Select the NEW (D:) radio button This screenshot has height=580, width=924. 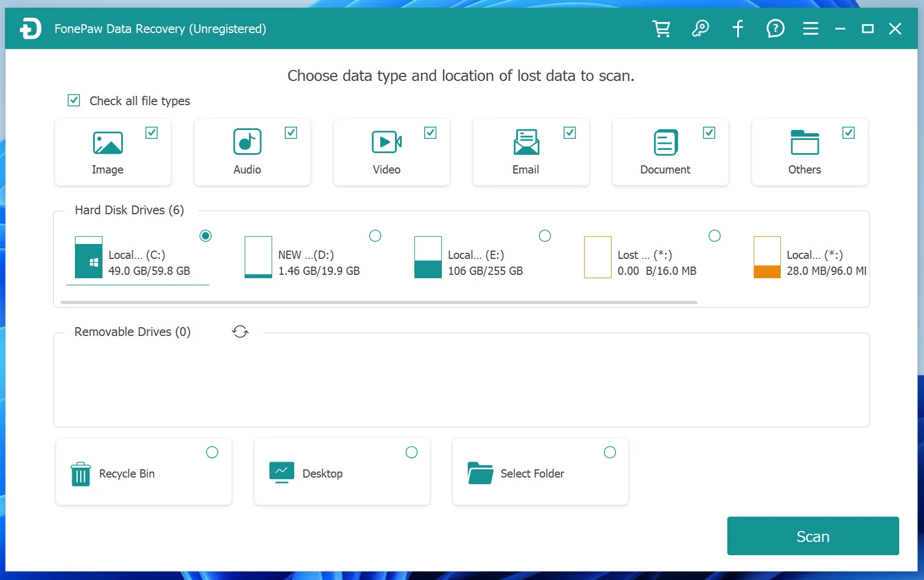(375, 236)
